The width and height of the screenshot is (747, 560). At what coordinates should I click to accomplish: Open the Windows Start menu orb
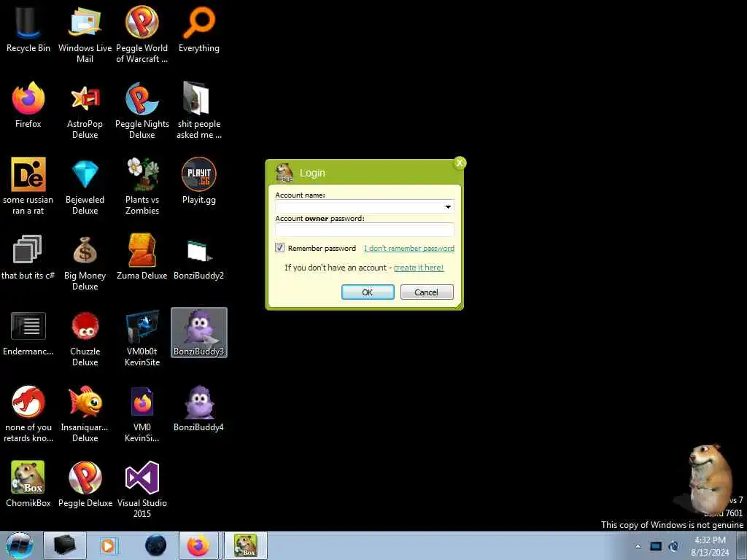[20, 545]
